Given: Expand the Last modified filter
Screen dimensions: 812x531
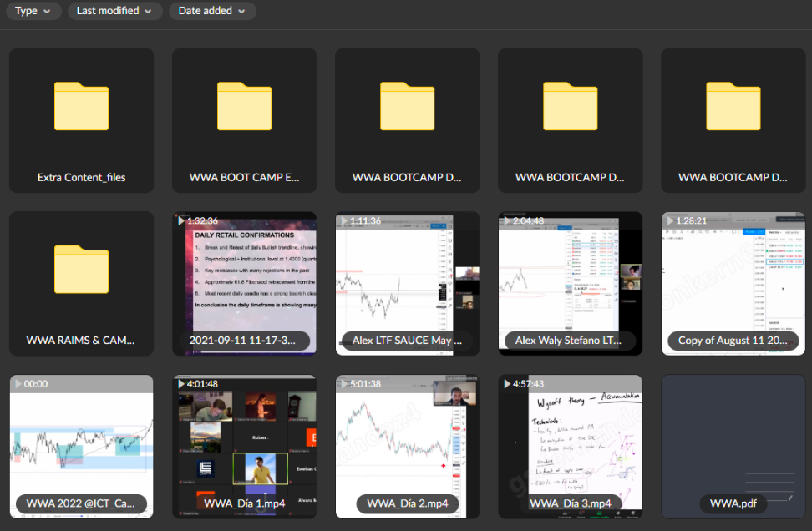Looking at the screenshot, I should coord(114,11).
